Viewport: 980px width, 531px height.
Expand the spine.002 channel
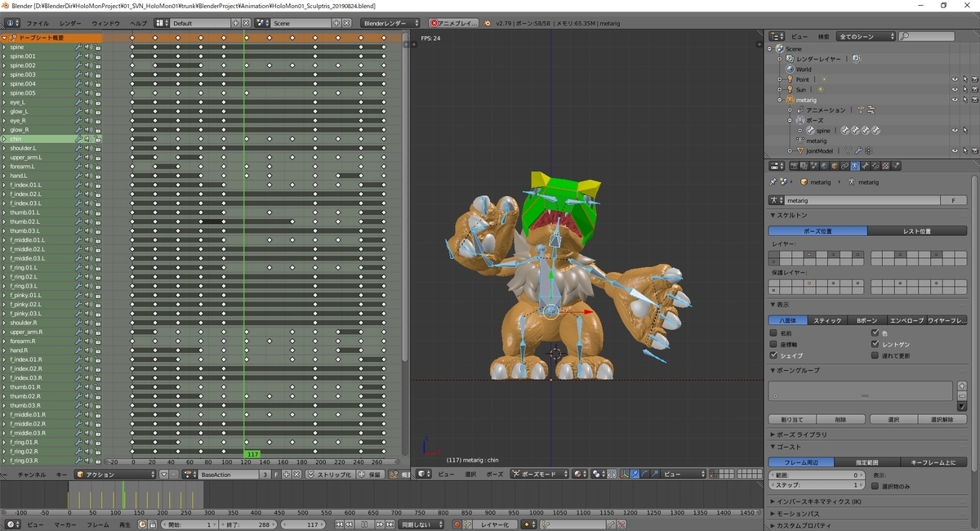pyautogui.click(x=4, y=65)
